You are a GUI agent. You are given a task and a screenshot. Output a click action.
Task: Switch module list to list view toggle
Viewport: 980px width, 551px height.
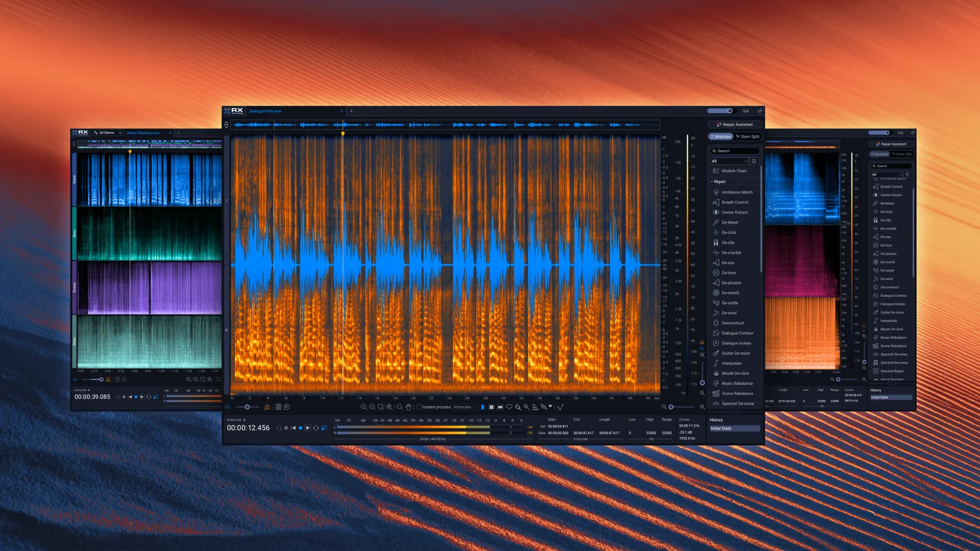[754, 161]
